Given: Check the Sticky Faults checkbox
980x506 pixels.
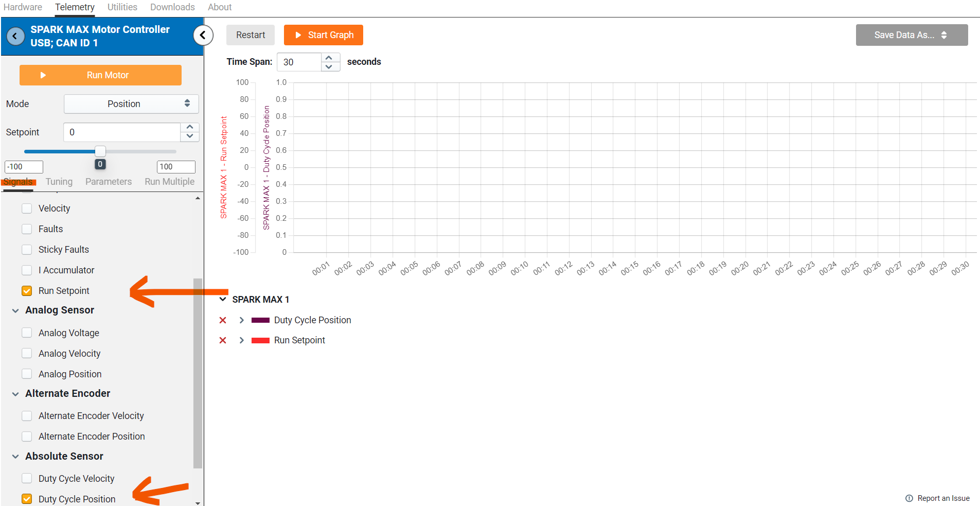Looking at the screenshot, I should point(27,250).
